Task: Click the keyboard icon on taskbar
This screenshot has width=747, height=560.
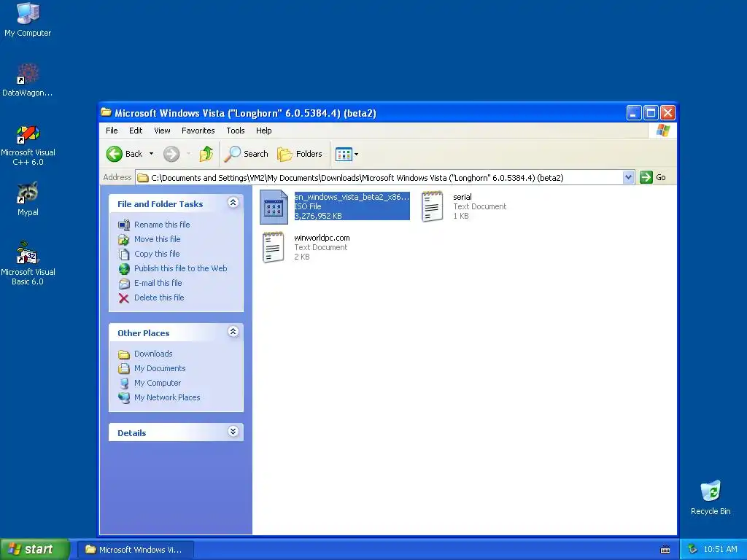Action: (x=665, y=550)
